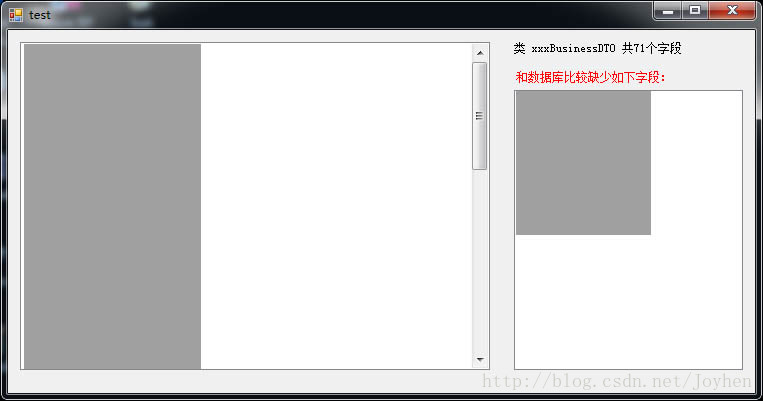763x401 pixels.
Task: Minimize the test window
Action: tap(668, 11)
